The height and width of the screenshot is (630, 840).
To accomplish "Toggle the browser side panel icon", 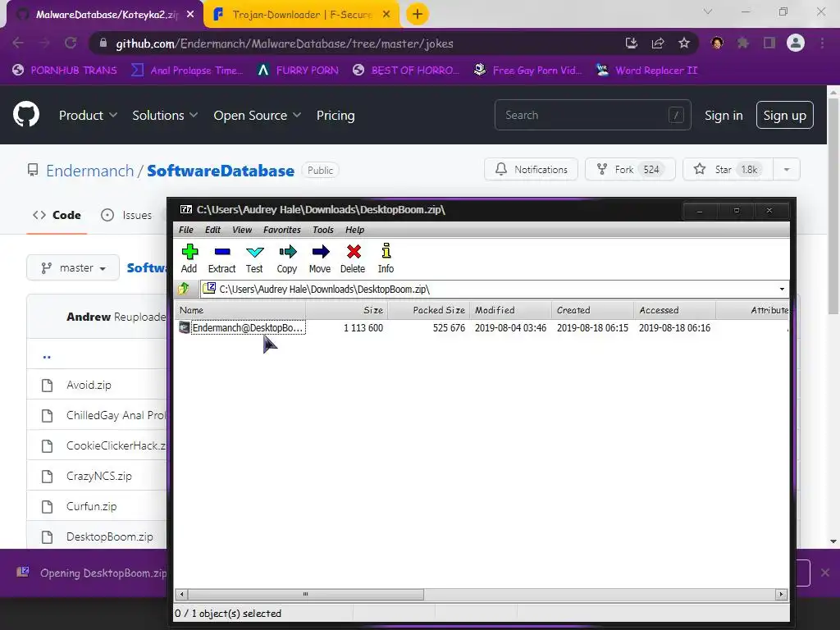I will (x=769, y=43).
